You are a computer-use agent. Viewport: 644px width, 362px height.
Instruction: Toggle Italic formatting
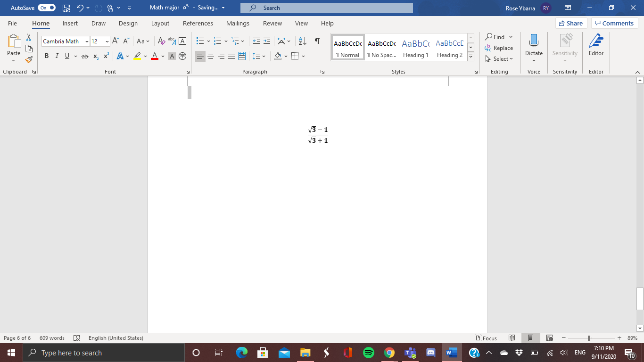point(57,56)
